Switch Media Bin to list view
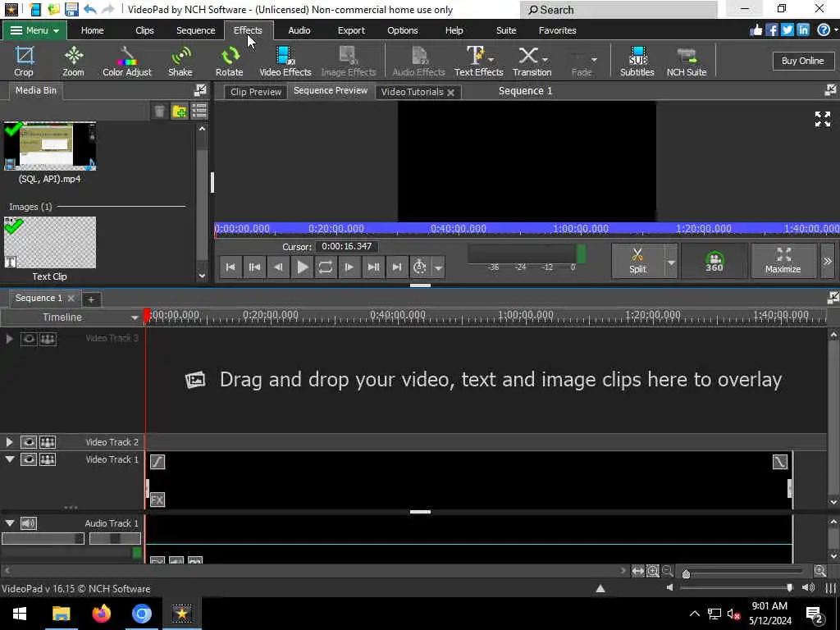 pos(199,112)
